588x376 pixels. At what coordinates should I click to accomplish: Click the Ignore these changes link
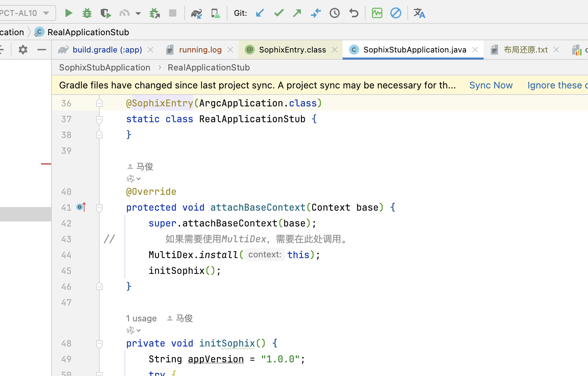coord(557,85)
